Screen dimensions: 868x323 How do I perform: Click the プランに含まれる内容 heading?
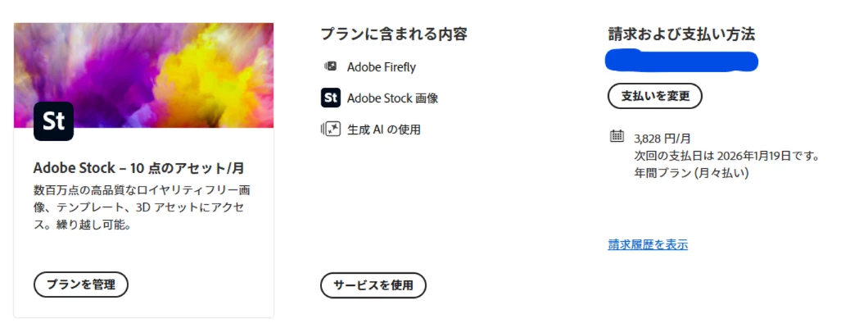(x=394, y=34)
